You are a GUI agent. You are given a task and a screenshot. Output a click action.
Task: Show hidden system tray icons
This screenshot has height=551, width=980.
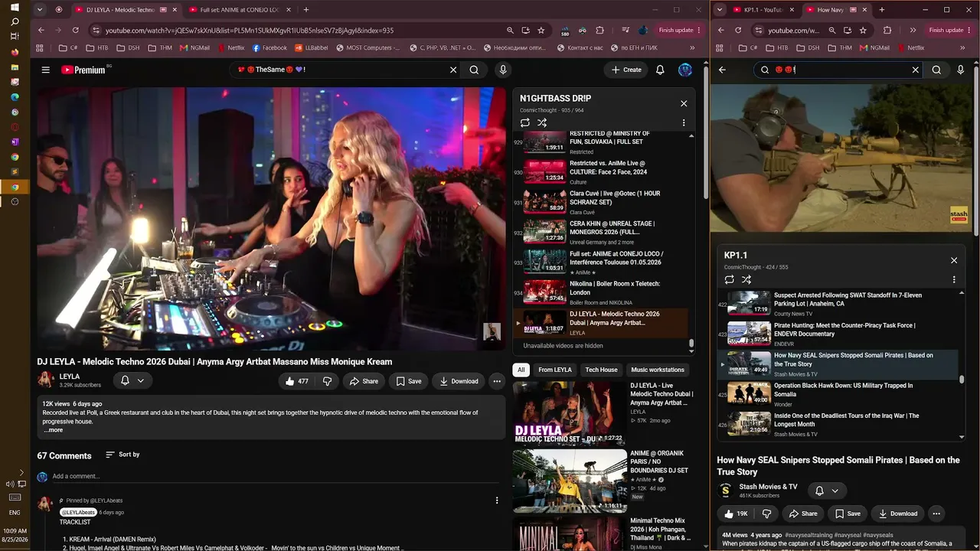tap(21, 473)
